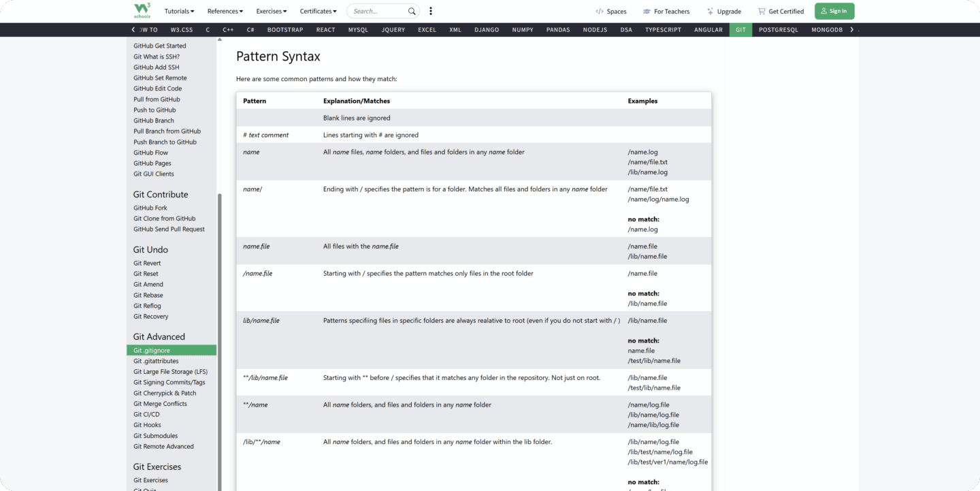Open For Teachers link
980x491 pixels.
coord(666,11)
